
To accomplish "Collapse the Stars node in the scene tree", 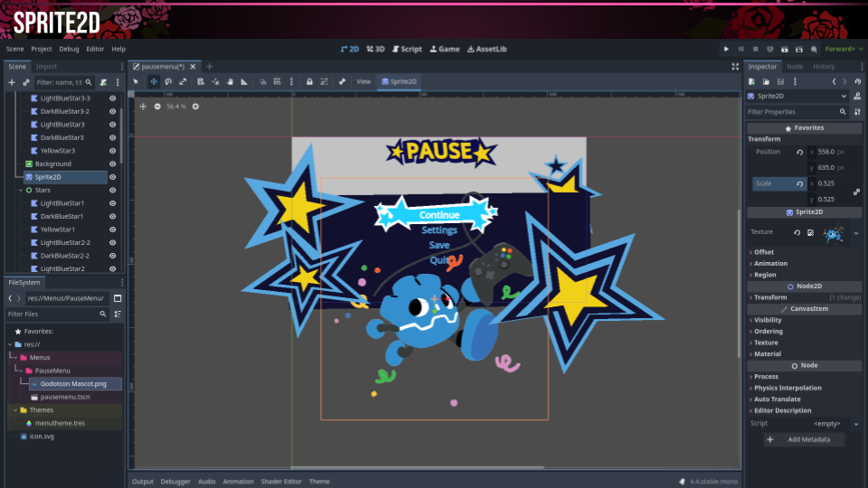I will 21,191.
